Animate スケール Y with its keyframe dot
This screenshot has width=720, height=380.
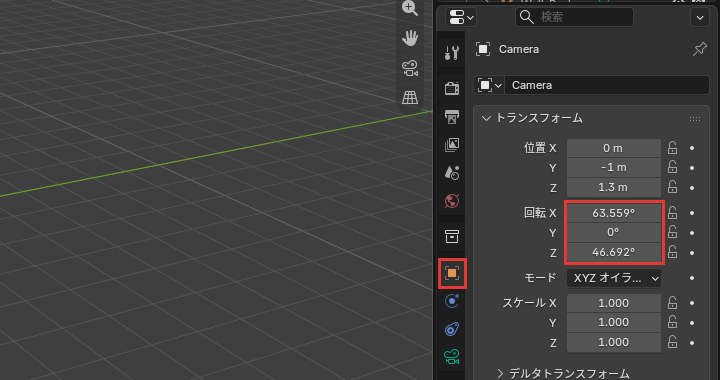pos(692,323)
